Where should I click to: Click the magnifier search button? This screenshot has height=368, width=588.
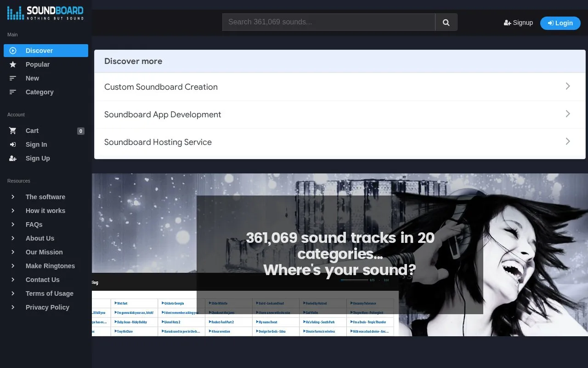446,22
